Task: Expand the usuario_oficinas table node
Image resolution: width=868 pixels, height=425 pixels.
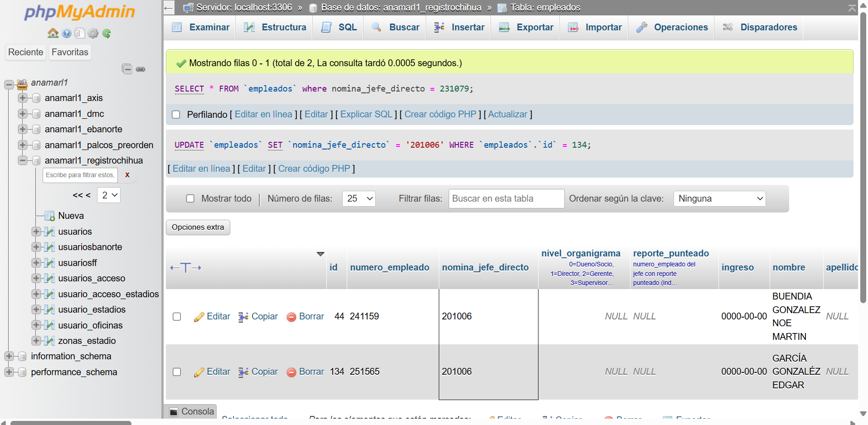Action: coord(36,325)
